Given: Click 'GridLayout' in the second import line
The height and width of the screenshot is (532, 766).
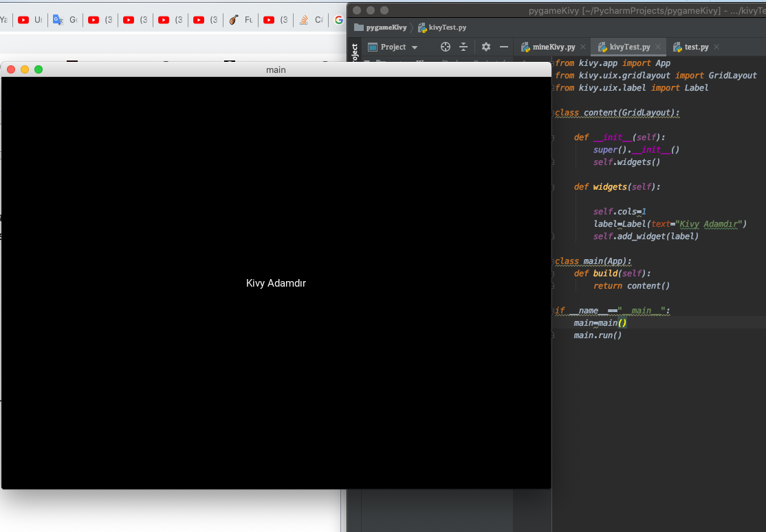Looking at the screenshot, I should point(732,76).
